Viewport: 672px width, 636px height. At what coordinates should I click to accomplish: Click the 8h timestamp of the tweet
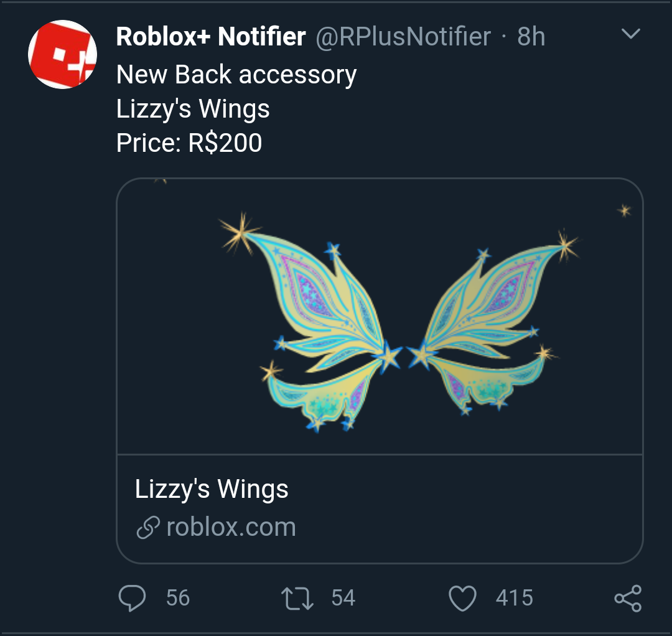pyautogui.click(x=531, y=37)
